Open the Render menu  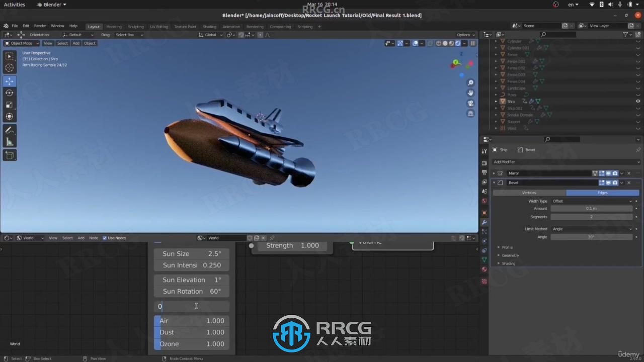pos(40,26)
